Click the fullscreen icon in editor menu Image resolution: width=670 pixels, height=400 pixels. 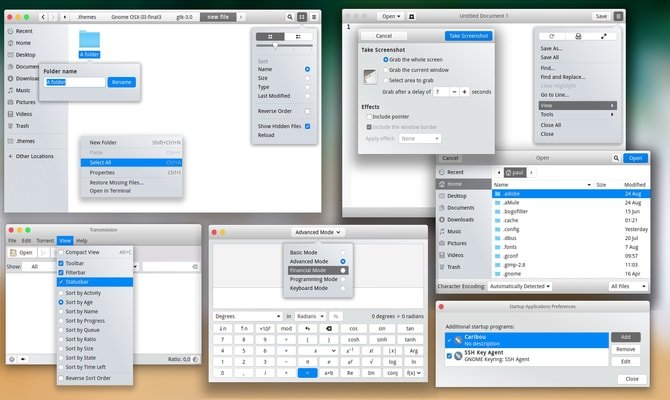pos(603,36)
